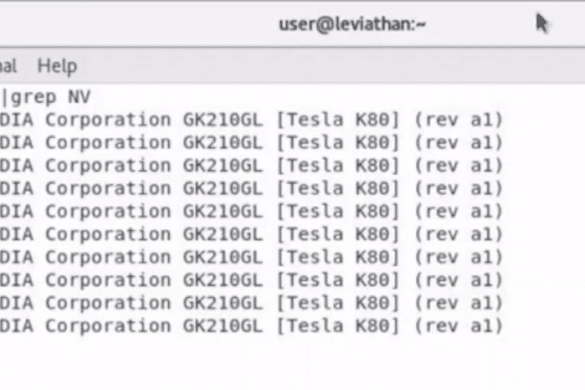Open the partially visible Terminal menu

[8, 66]
